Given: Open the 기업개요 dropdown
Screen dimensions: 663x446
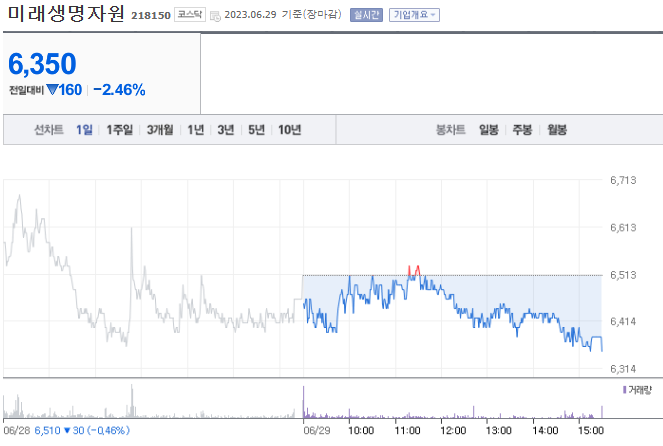Looking at the screenshot, I should tap(414, 15).
